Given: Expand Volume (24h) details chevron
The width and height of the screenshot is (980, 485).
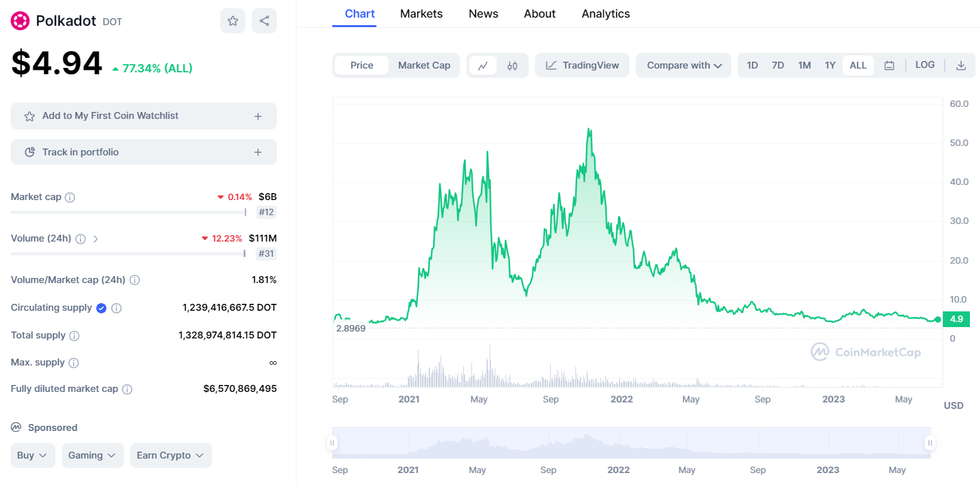Looking at the screenshot, I should click(96, 239).
